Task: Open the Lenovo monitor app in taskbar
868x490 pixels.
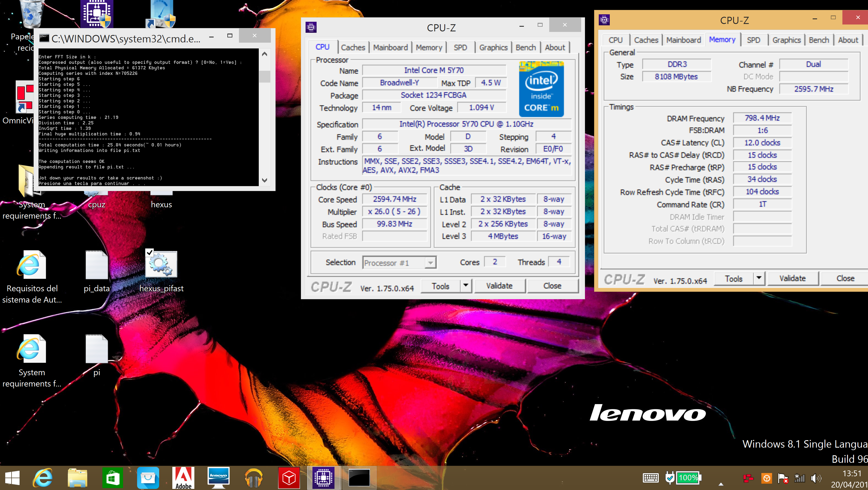Action: click(218, 478)
